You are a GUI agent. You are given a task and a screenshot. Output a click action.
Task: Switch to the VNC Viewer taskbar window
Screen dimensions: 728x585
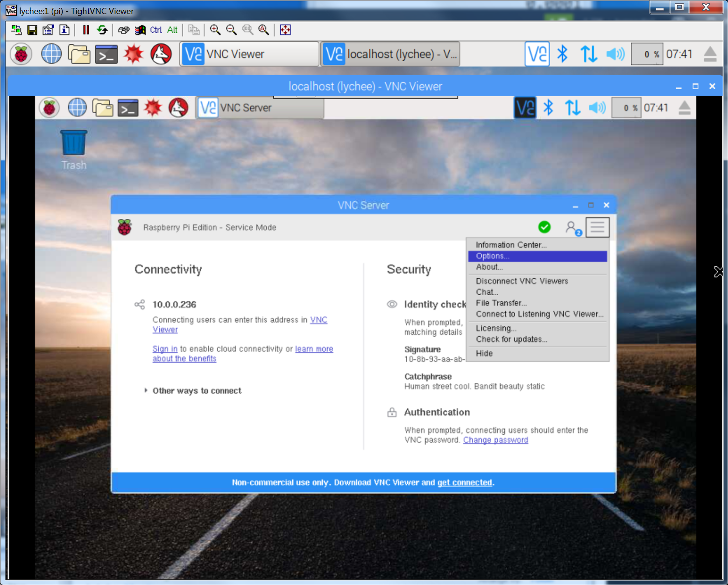pos(249,54)
